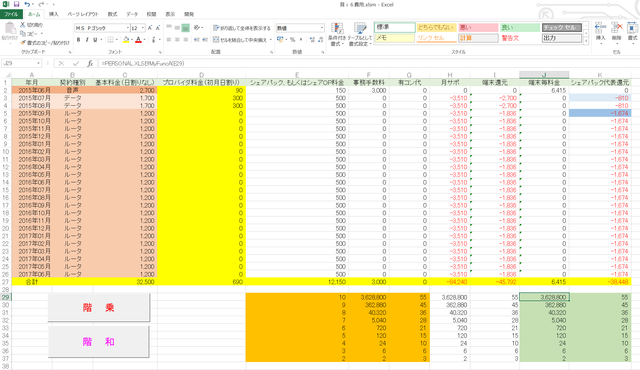Click the red 階乗 button
The image size is (640, 370).
[x=98, y=308]
